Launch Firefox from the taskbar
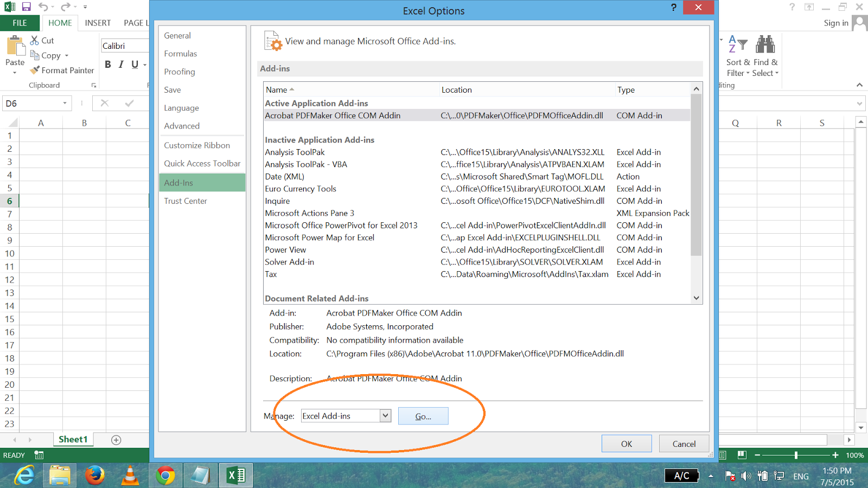The width and height of the screenshot is (868, 488). click(x=95, y=476)
